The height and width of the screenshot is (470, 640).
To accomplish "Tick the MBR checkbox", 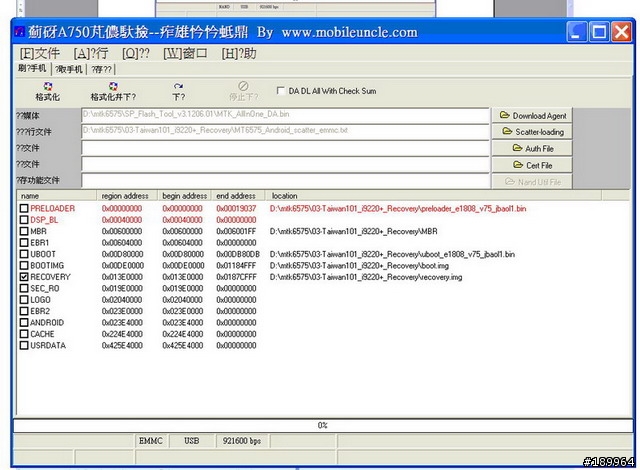I will coord(24,231).
